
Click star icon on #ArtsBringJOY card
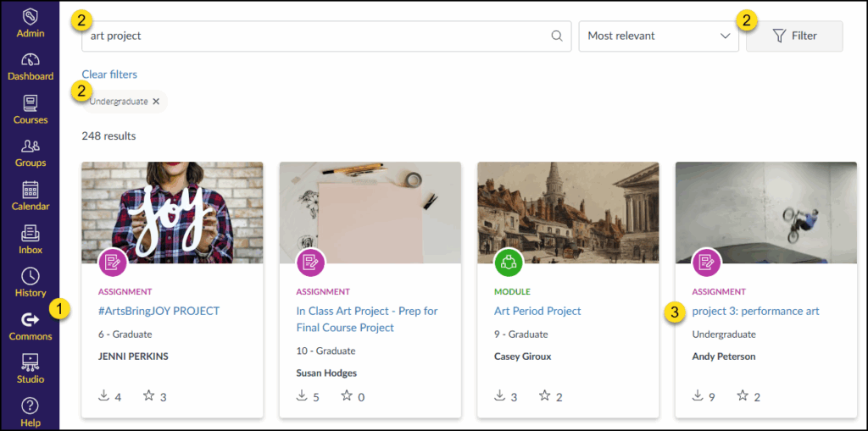pyautogui.click(x=148, y=395)
